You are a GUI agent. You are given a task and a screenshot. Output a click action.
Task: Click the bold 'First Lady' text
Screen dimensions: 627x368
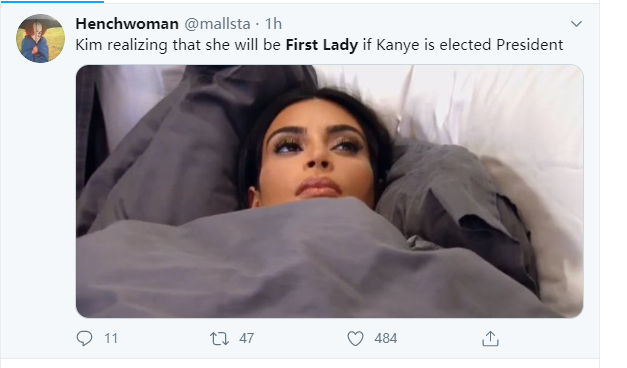[321, 45]
